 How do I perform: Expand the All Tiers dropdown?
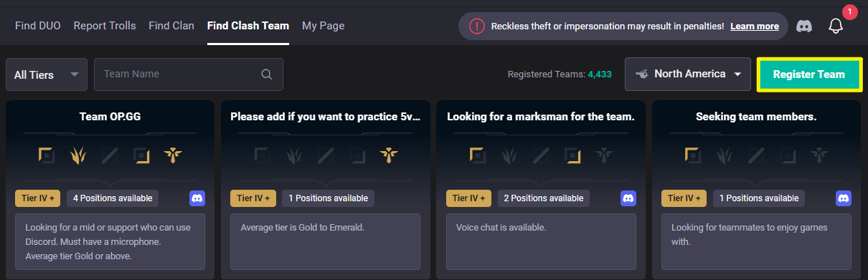click(x=47, y=74)
